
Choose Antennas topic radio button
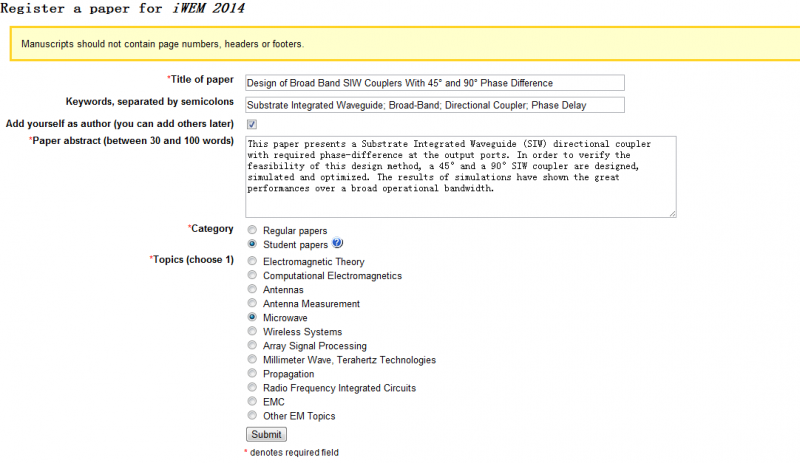click(x=252, y=289)
